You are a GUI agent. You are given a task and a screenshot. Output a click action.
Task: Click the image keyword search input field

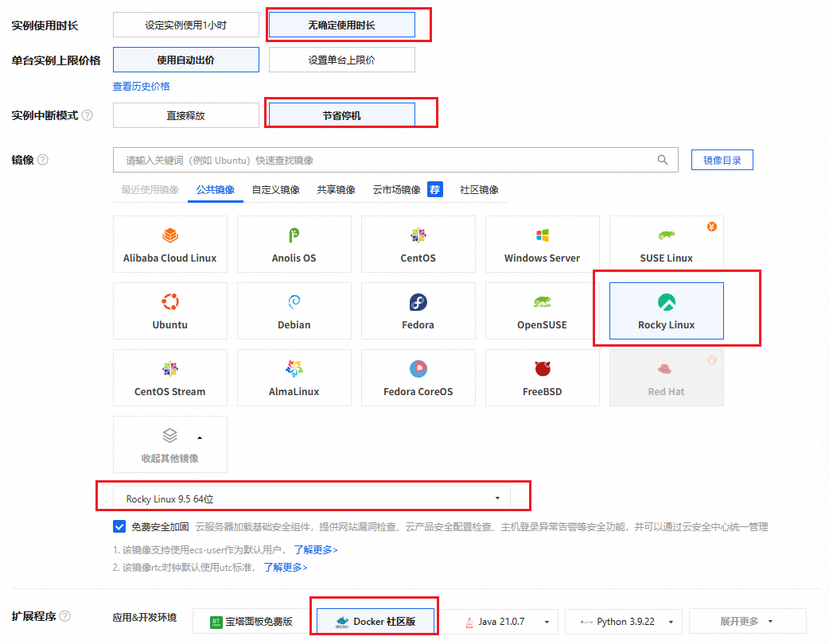pos(382,160)
